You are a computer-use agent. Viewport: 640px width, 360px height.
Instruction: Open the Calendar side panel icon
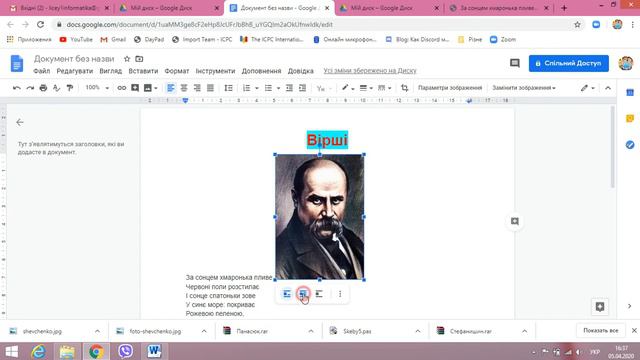coord(630,93)
